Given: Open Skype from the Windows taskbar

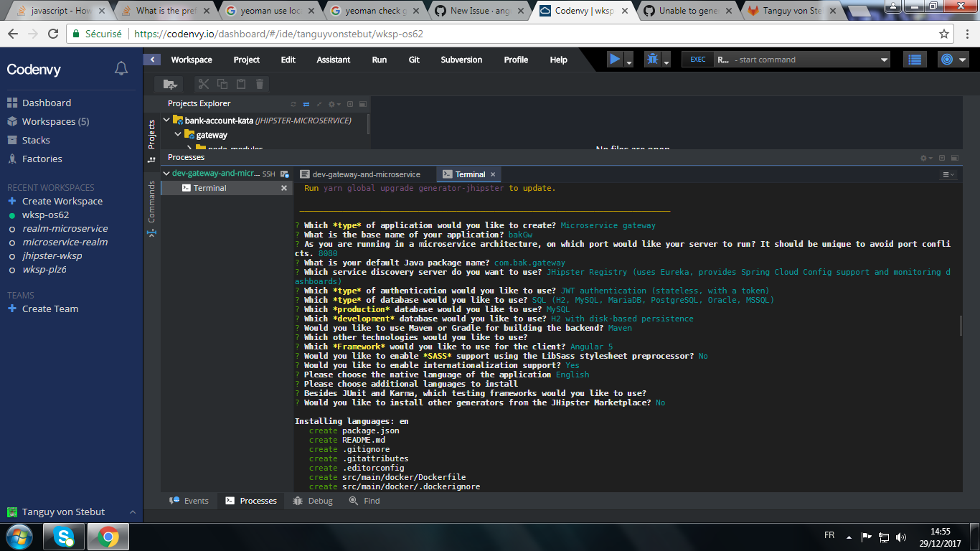Looking at the screenshot, I should [64, 536].
